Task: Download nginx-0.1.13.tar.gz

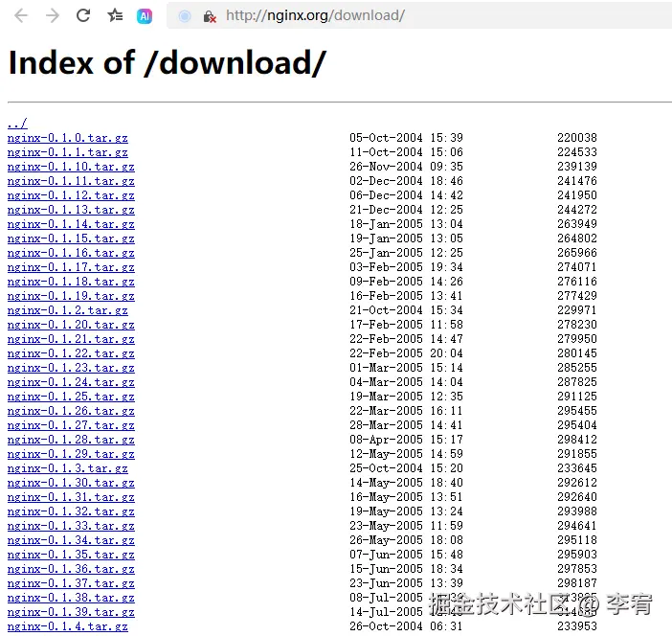Action: coord(71,210)
